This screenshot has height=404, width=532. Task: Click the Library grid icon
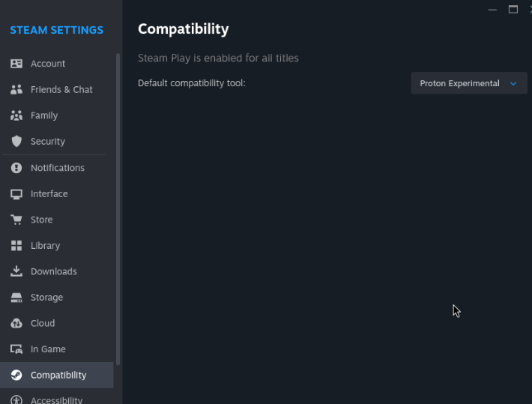[x=16, y=246]
